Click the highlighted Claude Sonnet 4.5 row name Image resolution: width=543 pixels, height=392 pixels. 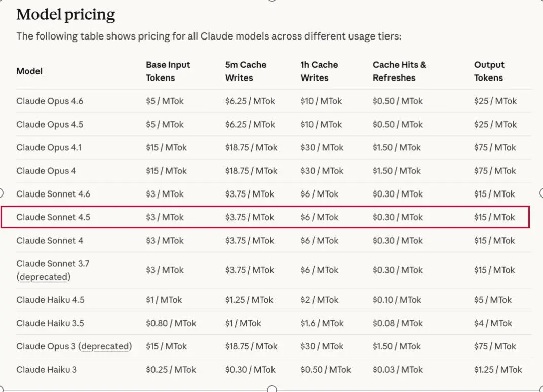[x=53, y=217]
